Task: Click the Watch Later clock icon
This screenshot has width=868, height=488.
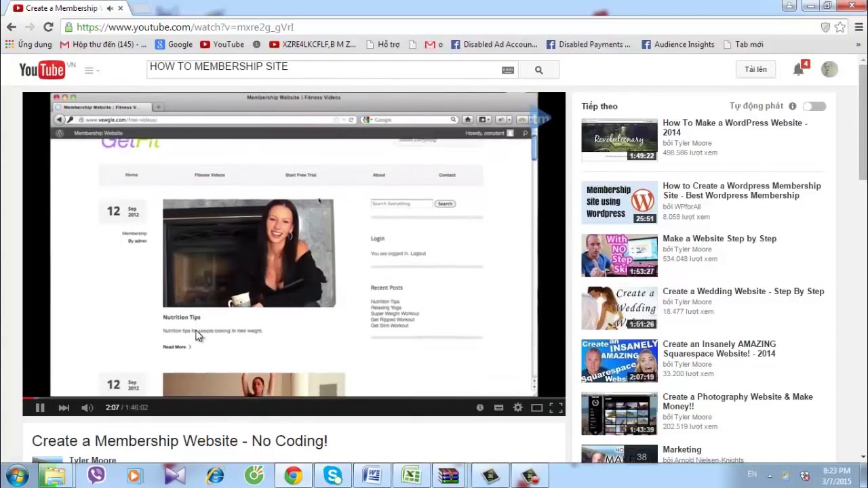Action: tap(480, 407)
